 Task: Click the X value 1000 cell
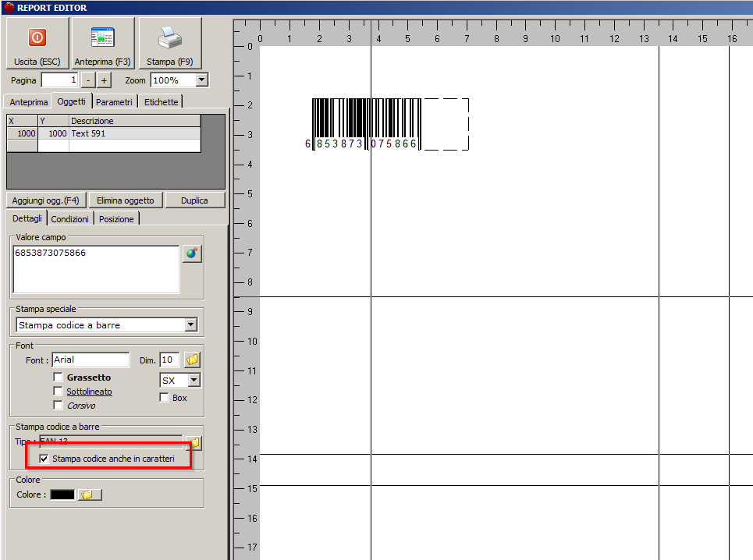pyautogui.click(x=22, y=133)
